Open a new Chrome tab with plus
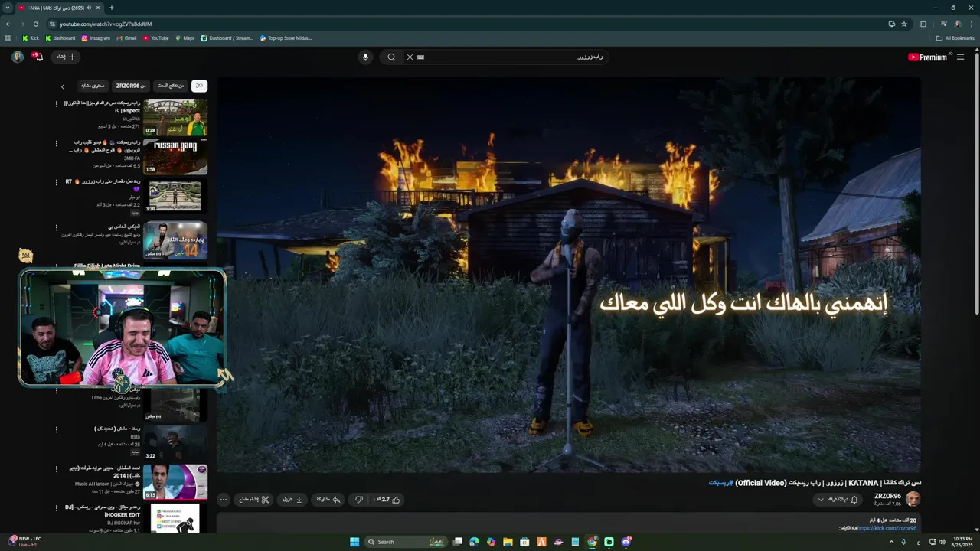Image resolution: width=980 pixels, height=551 pixels. pyautogui.click(x=112, y=8)
